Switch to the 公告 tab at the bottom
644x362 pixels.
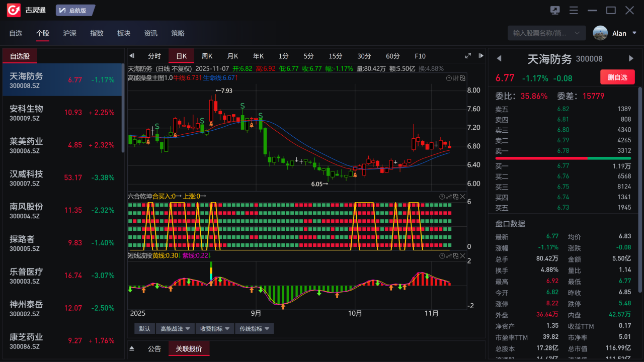pyautogui.click(x=154, y=348)
